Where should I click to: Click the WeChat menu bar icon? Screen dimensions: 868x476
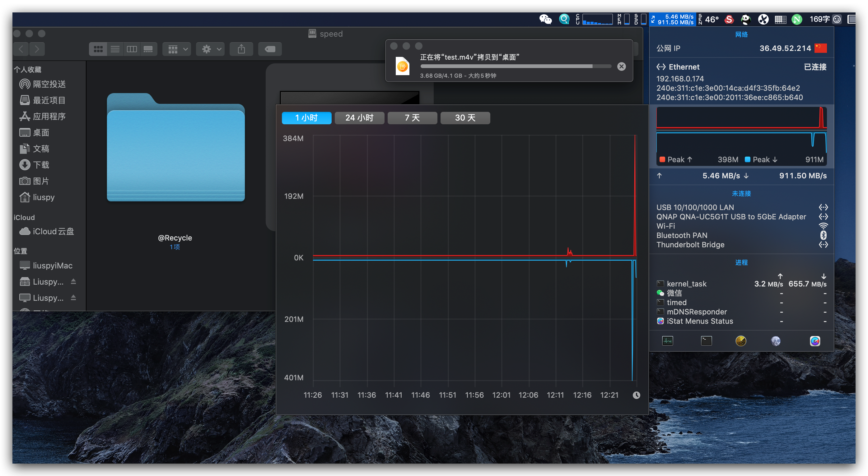tap(545, 19)
